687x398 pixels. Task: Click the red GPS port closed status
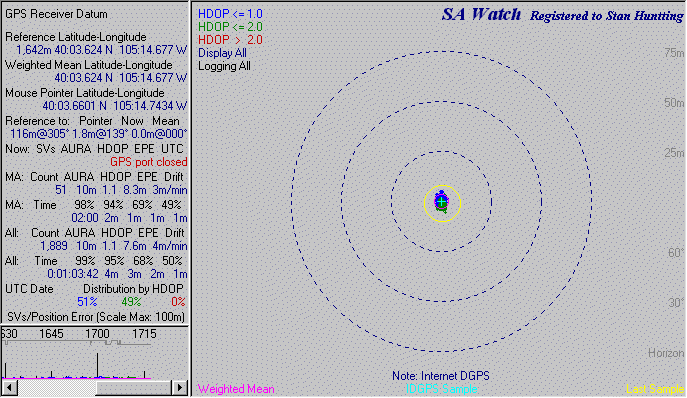pyautogui.click(x=149, y=162)
